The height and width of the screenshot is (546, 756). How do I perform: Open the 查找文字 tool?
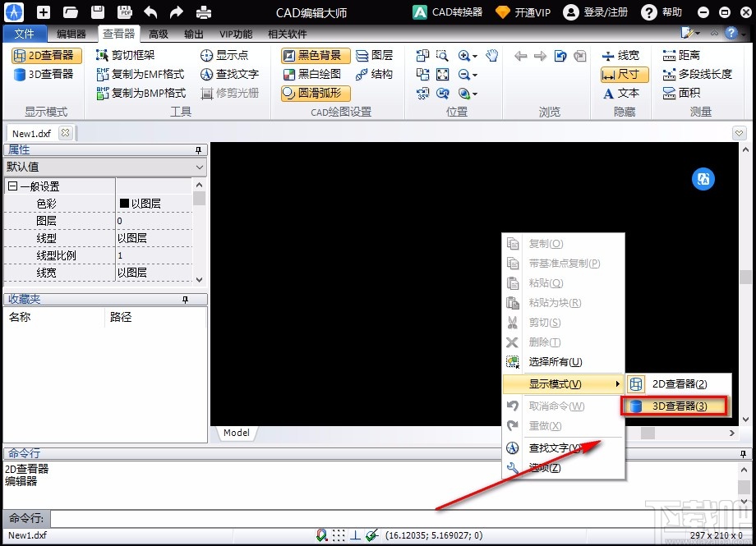226,74
